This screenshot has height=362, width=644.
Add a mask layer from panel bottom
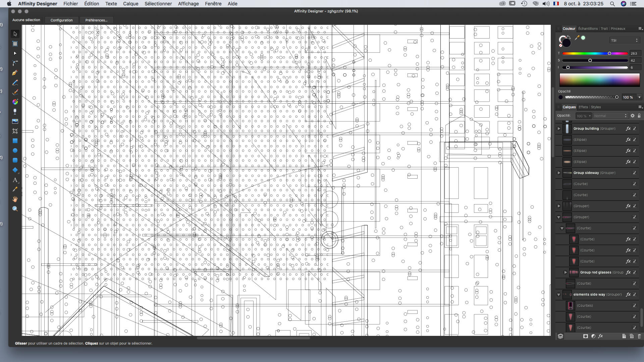pos(586,336)
